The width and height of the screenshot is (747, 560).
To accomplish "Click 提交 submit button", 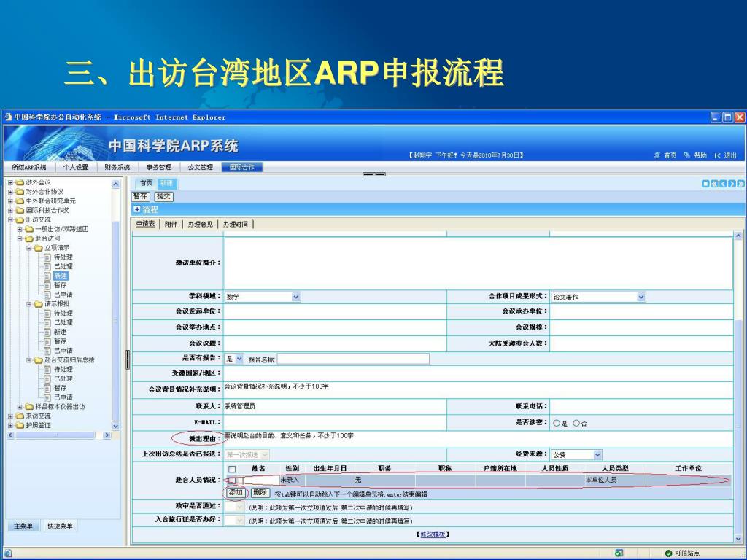I will click(163, 196).
